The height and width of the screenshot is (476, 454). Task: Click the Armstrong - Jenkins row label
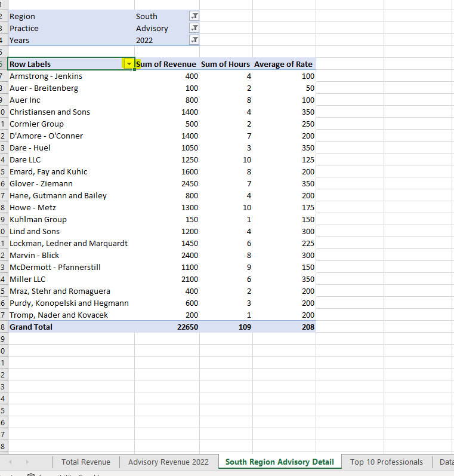point(46,76)
